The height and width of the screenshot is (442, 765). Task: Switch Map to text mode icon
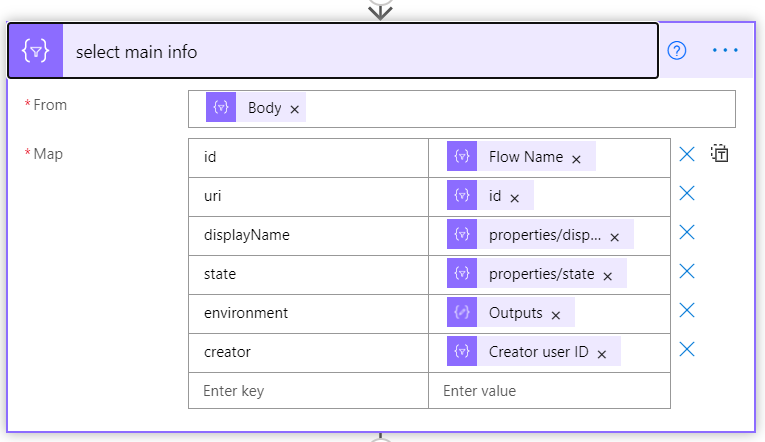click(x=720, y=154)
